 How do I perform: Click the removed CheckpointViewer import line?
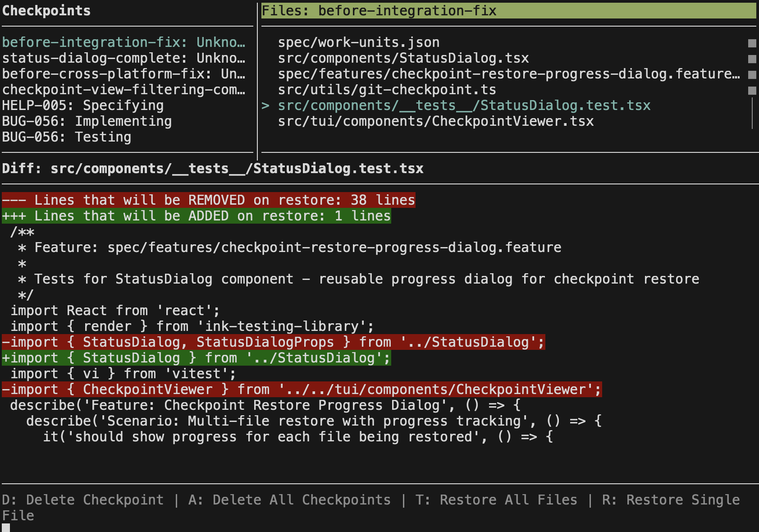point(302,390)
